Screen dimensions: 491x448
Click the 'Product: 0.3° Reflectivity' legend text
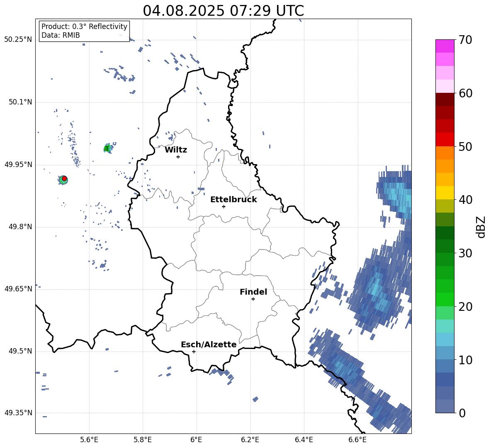click(84, 27)
